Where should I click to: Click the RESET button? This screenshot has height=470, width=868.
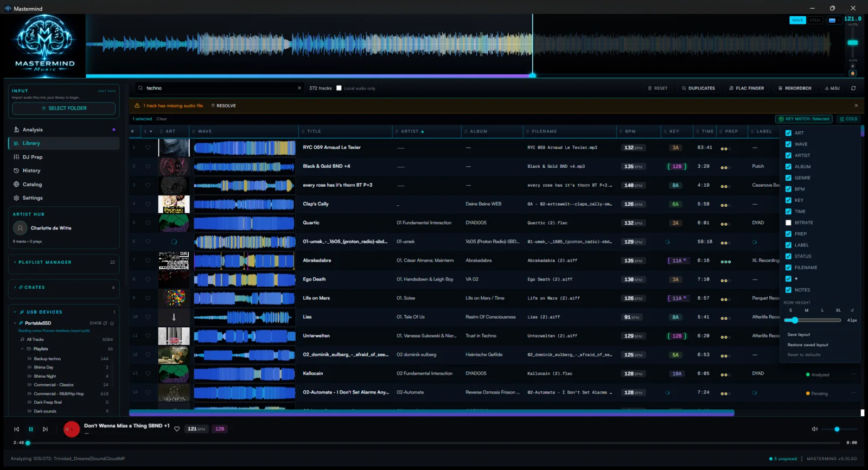pos(658,88)
